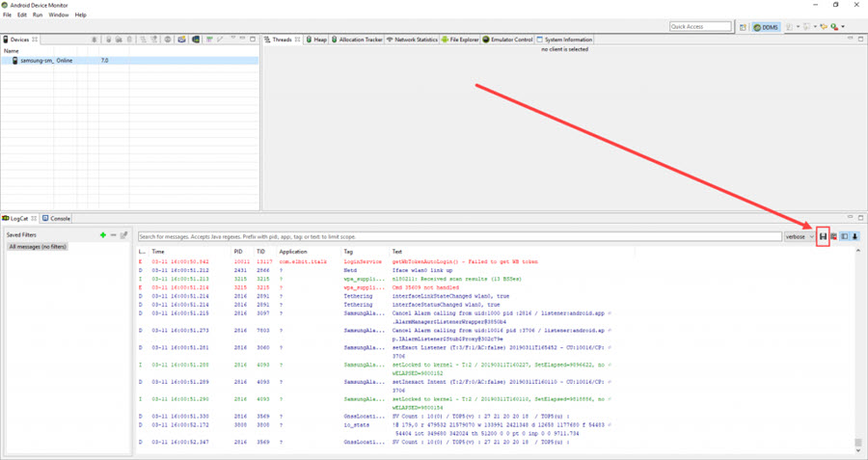
Task: Switch to the Threads tab
Action: coord(282,40)
